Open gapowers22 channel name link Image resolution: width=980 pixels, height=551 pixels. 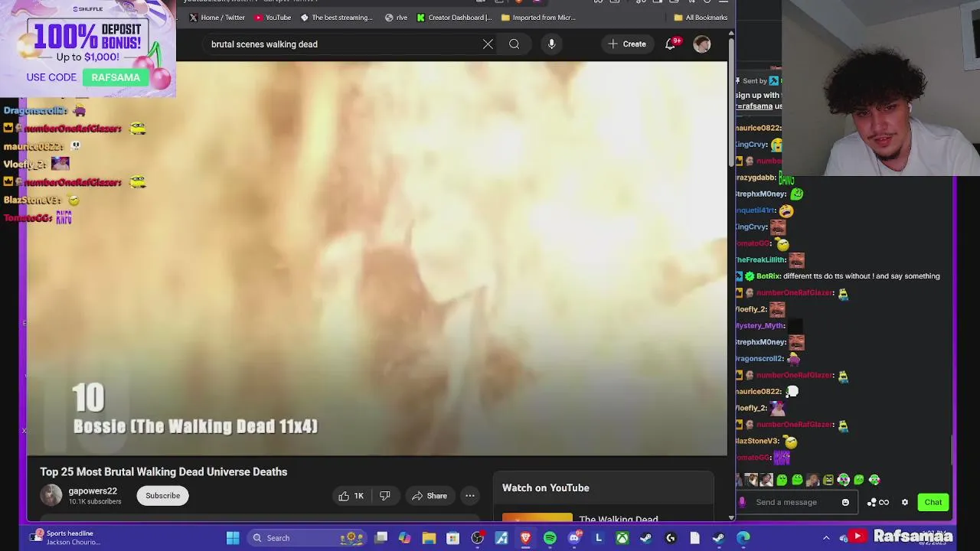pos(93,491)
